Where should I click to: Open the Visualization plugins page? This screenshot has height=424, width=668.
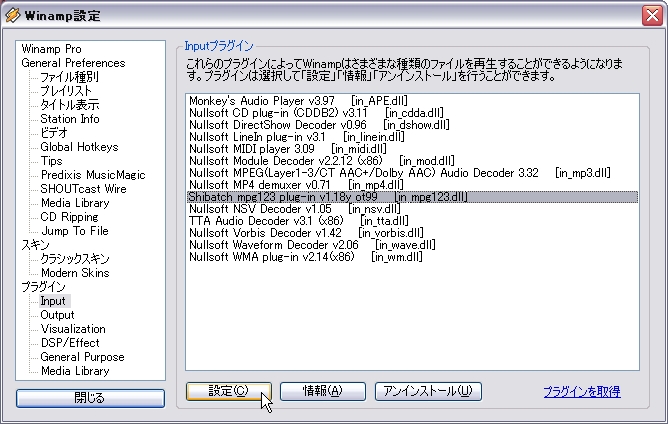(73, 329)
